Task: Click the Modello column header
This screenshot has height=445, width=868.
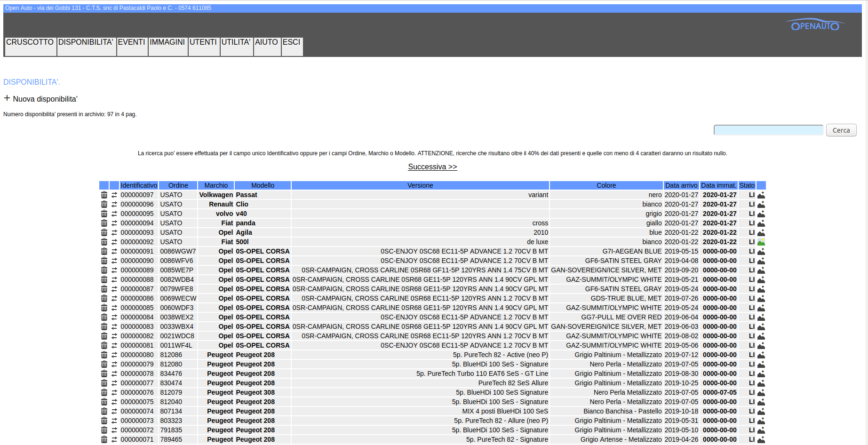Action: [263, 185]
